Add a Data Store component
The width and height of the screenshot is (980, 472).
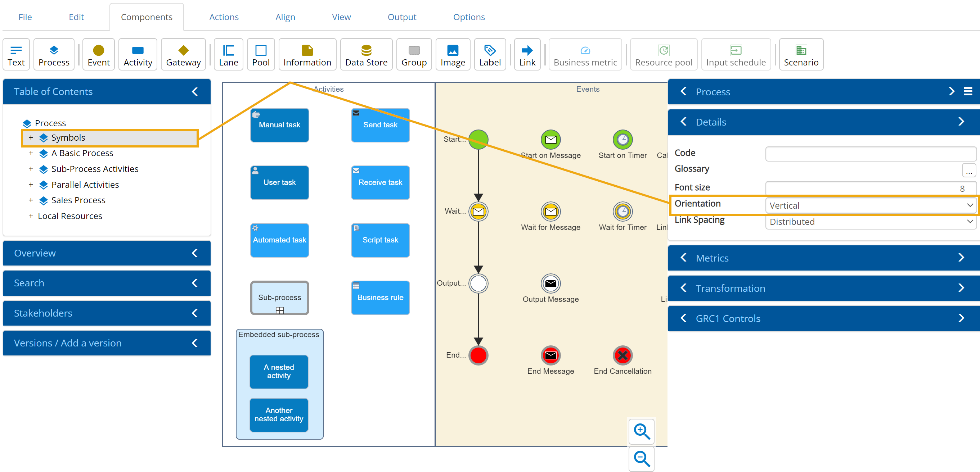(x=366, y=55)
